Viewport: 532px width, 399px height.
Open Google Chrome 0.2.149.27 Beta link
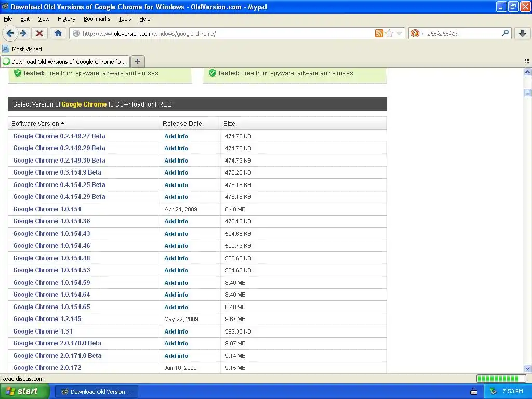coord(59,136)
